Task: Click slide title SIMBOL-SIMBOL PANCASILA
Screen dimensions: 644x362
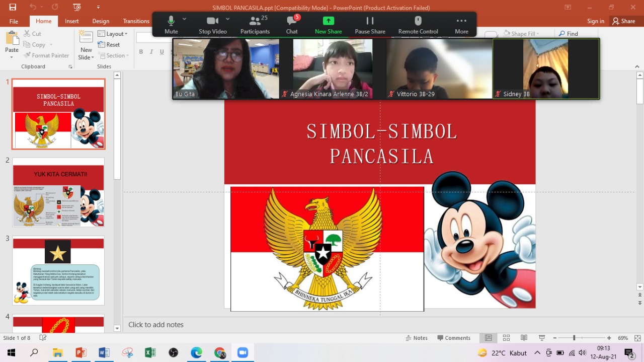Action: (382, 143)
